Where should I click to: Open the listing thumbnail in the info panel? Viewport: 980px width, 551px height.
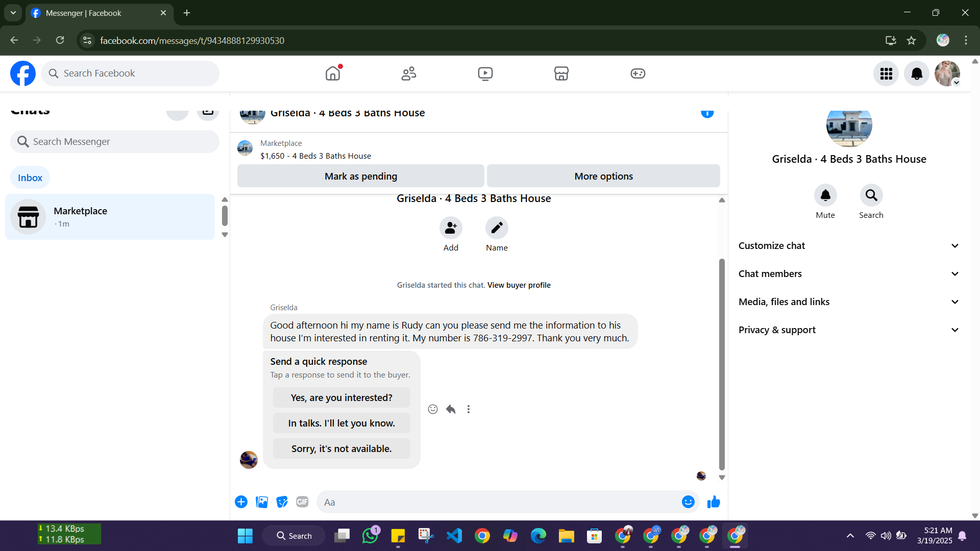point(849,128)
